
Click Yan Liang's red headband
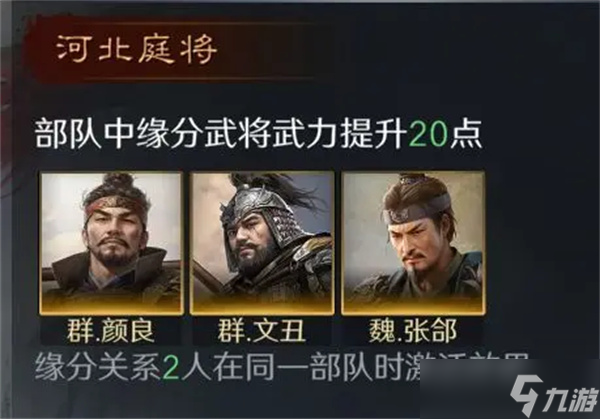[x=115, y=207]
